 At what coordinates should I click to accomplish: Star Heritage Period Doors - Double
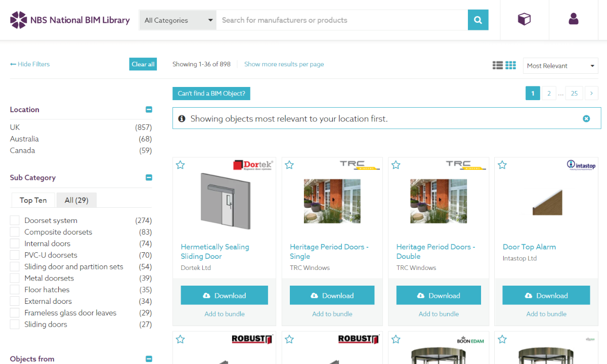click(396, 165)
